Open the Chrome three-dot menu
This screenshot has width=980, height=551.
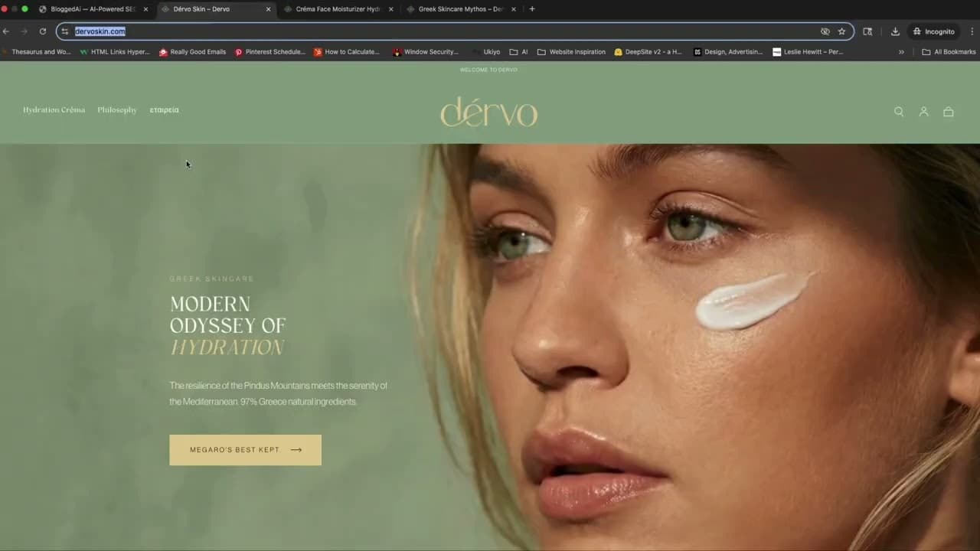coord(972,31)
